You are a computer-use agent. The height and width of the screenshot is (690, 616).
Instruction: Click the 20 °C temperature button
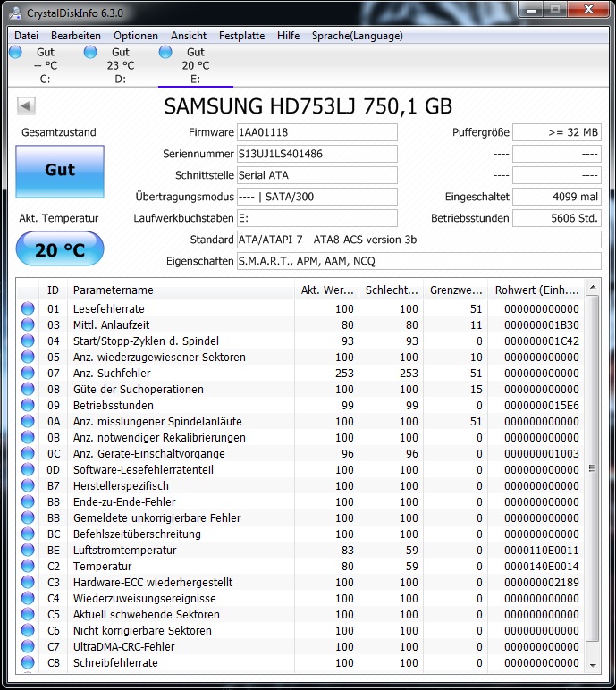click(60, 249)
